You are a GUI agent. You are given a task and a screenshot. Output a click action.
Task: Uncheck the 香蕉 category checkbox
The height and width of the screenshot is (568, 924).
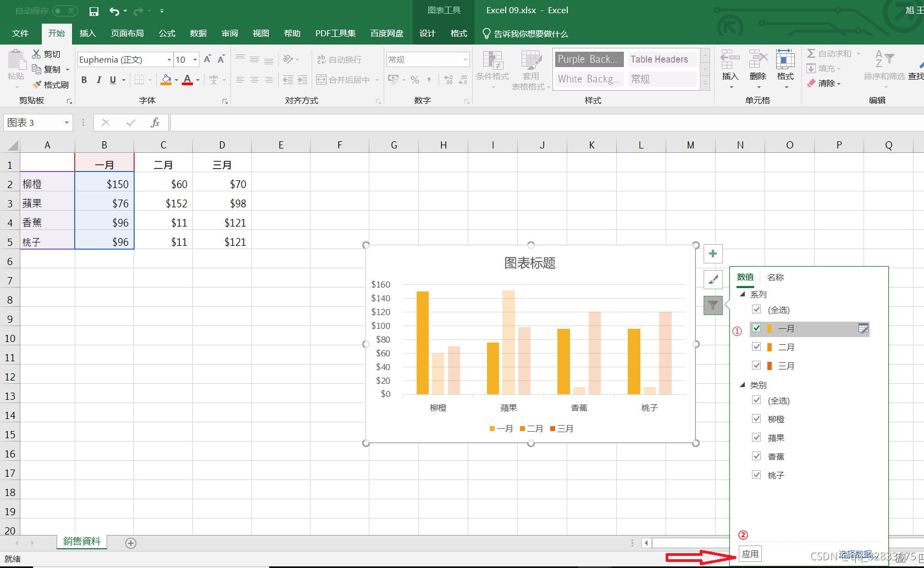[756, 456]
